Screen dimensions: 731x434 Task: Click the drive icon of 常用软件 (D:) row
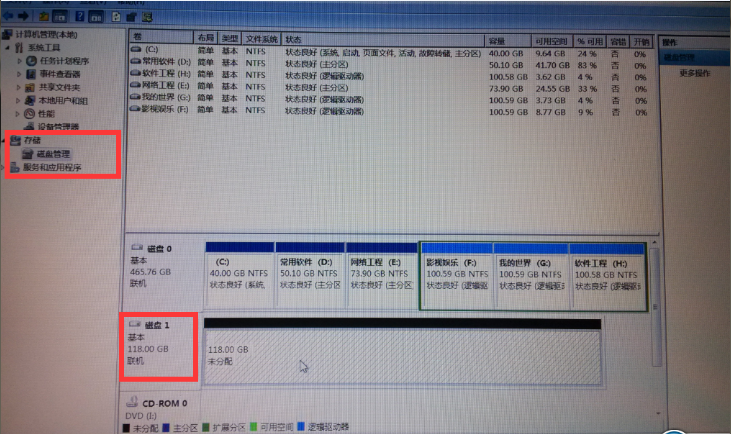click(136, 61)
